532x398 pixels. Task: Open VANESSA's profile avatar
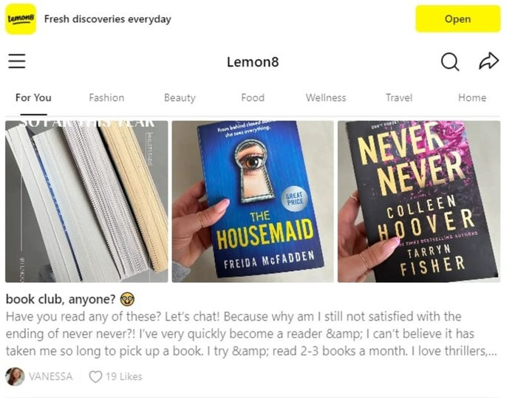point(15,377)
